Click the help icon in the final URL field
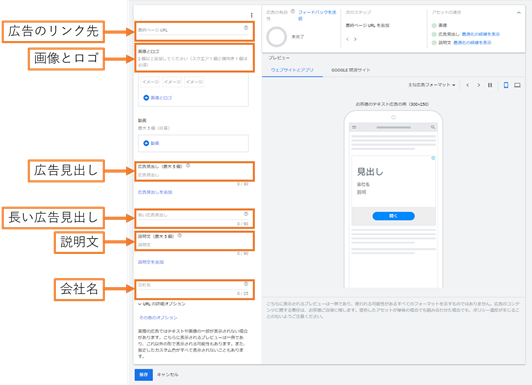532x385 pixels. pyautogui.click(x=246, y=28)
